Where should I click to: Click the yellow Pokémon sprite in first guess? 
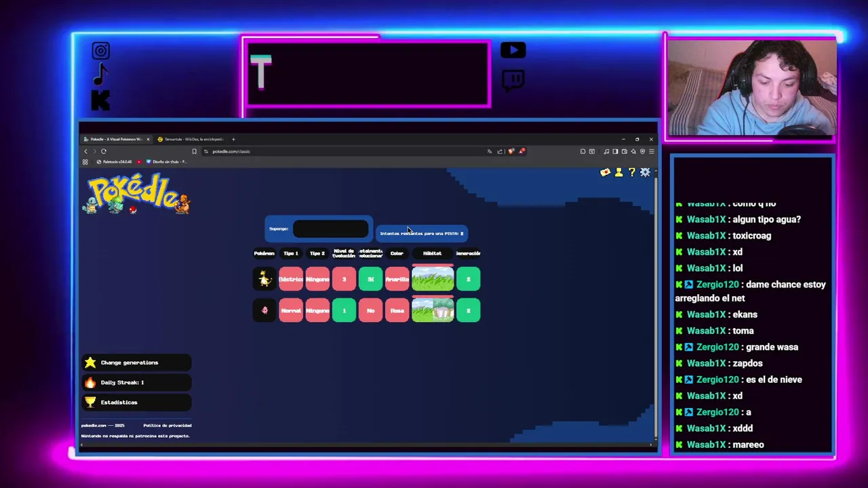pos(264,279)
